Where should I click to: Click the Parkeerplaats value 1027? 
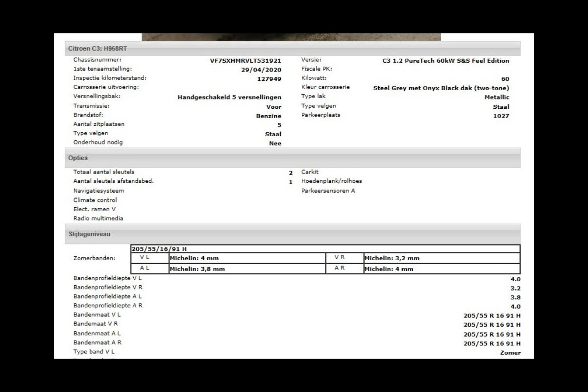(x=501, y=116)
